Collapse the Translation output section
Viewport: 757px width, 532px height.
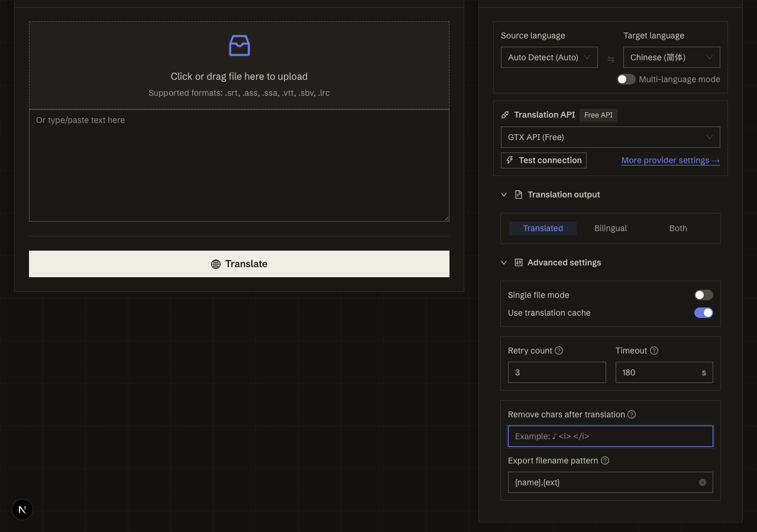(x=504, y=194)
